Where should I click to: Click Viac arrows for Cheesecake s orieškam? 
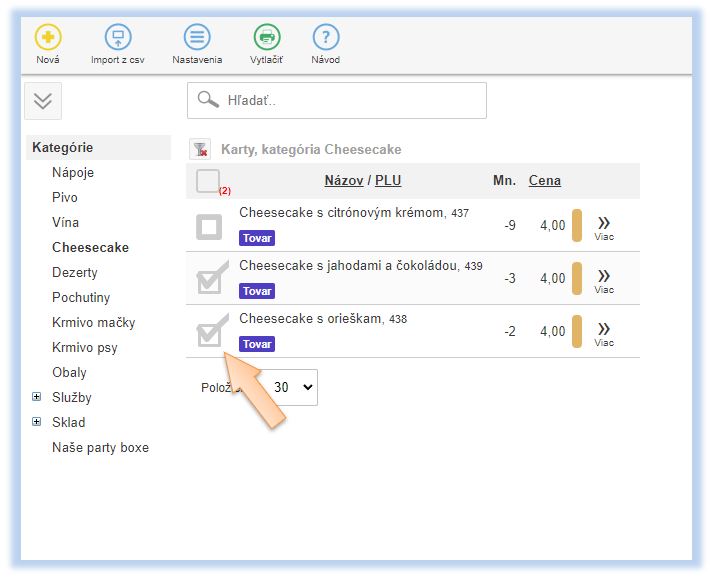tap(604, 330)
